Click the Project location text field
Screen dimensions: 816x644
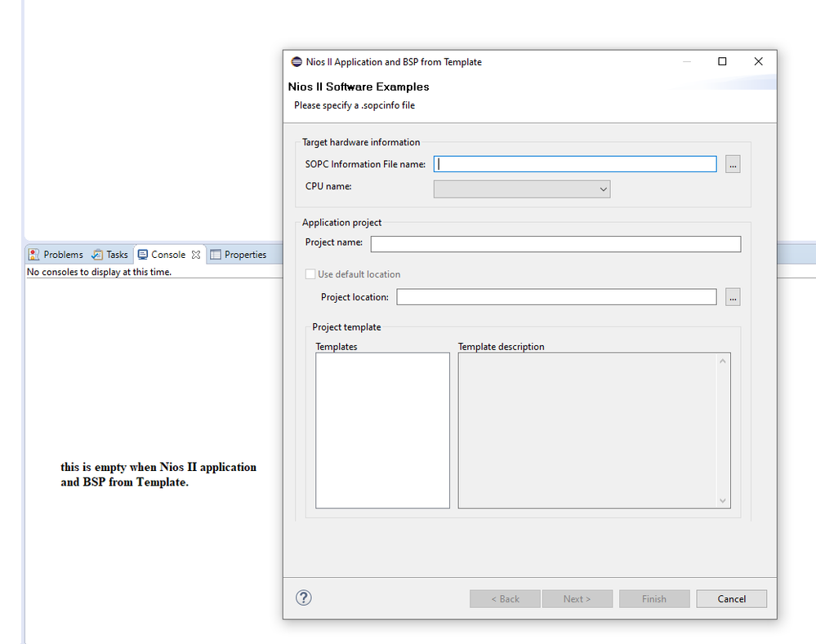(x=556, y=297)
